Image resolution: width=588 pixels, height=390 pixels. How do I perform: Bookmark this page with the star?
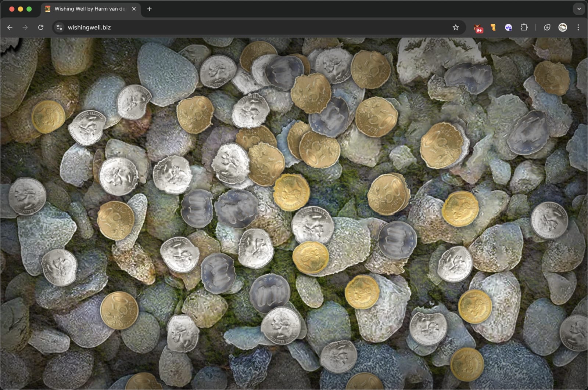[456, 28]
